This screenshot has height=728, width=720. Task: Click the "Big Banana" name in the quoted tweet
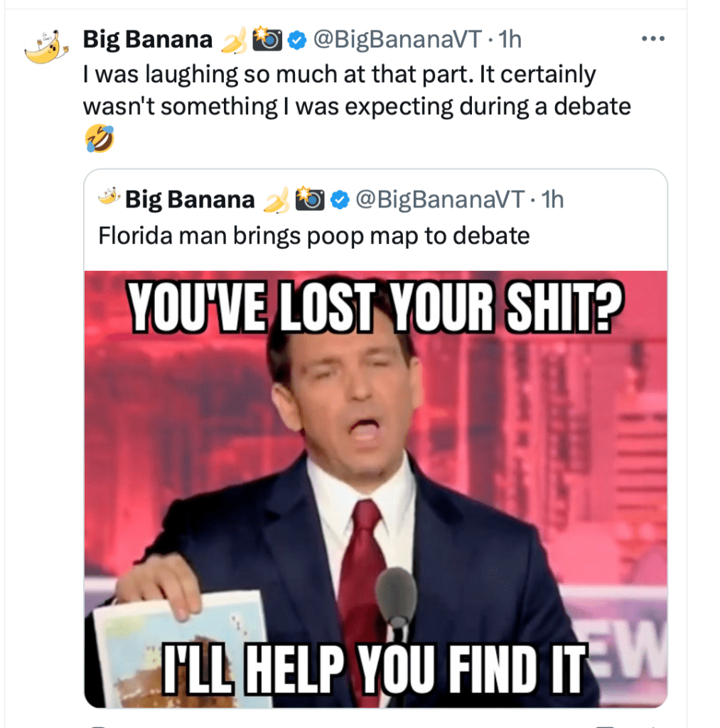coord(190,200)
